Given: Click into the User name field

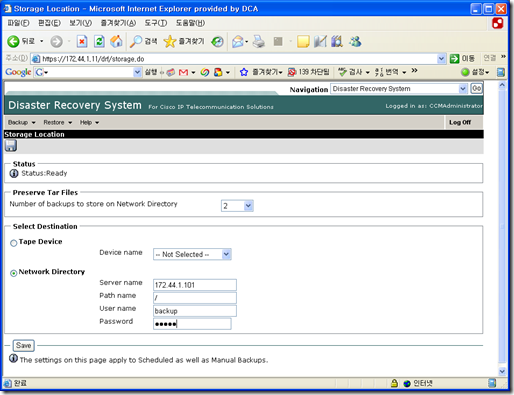Looking at the screenshot, I should click(195, 311).
